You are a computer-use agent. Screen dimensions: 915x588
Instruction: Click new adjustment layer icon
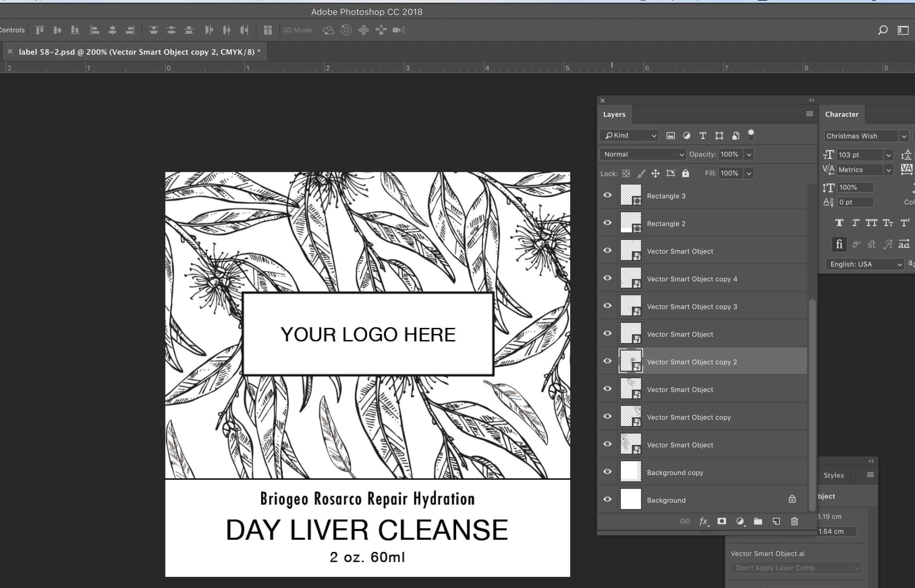point(740,522)
